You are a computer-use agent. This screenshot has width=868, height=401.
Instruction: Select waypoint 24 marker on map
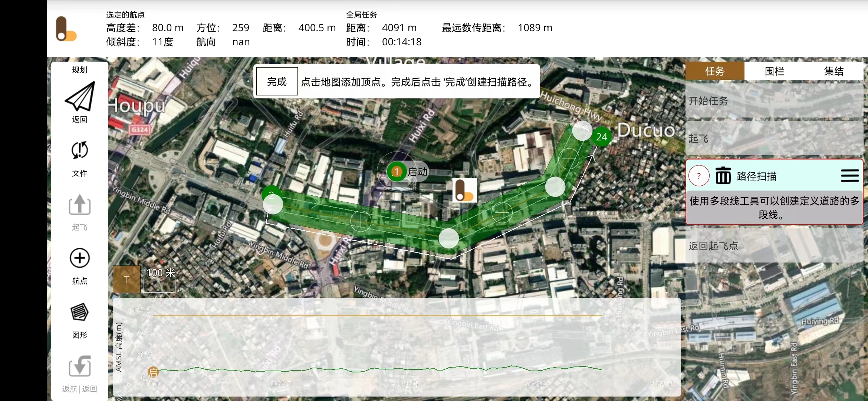point(601,137)
